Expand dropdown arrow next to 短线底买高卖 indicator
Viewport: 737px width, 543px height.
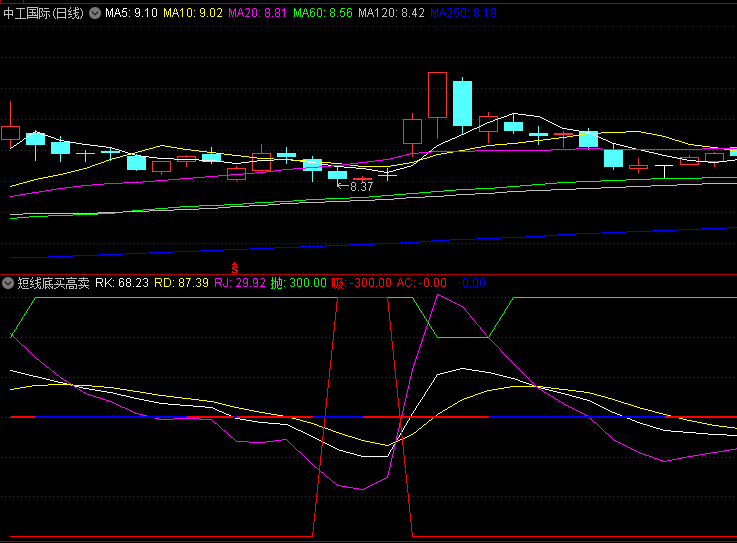[x=8, y=283]
